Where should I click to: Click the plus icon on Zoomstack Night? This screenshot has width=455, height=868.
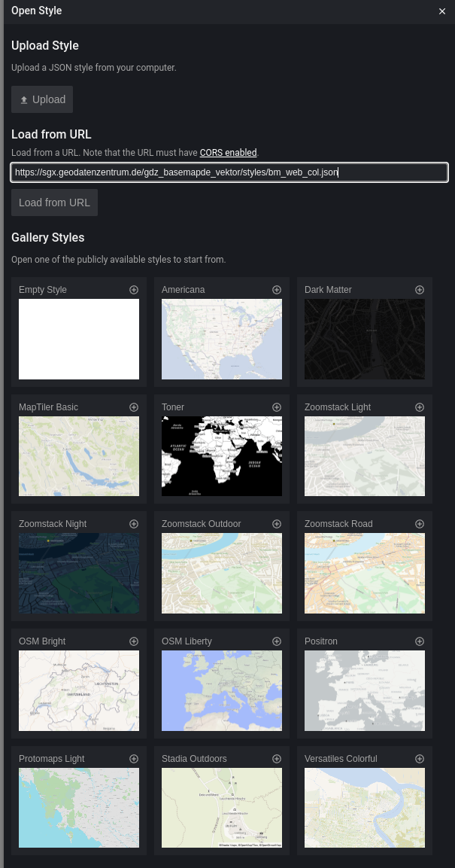tap(134, 524)
